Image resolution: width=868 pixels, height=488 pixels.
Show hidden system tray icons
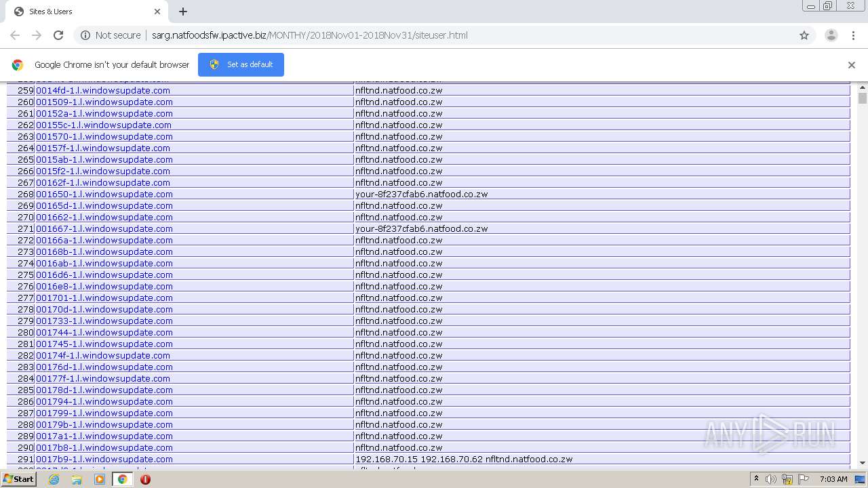point(756,479)
